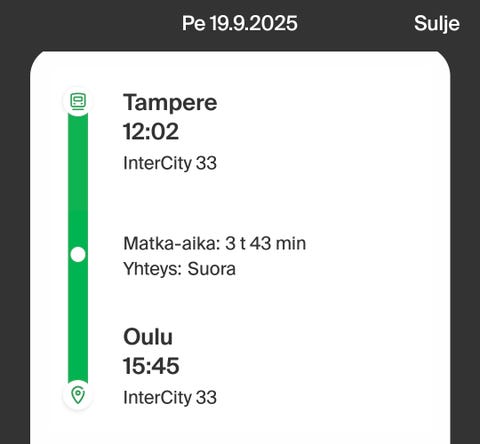This screenshot has height=444, width=480.
Task: Open InterCity 33 under Tampere departure
Action: click(x=170, y=163)
